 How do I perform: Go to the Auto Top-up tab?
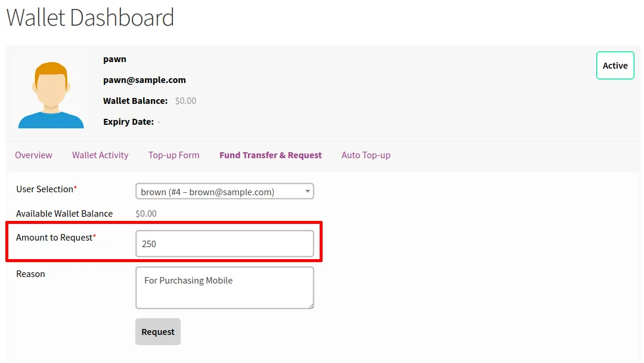(366, 155)
